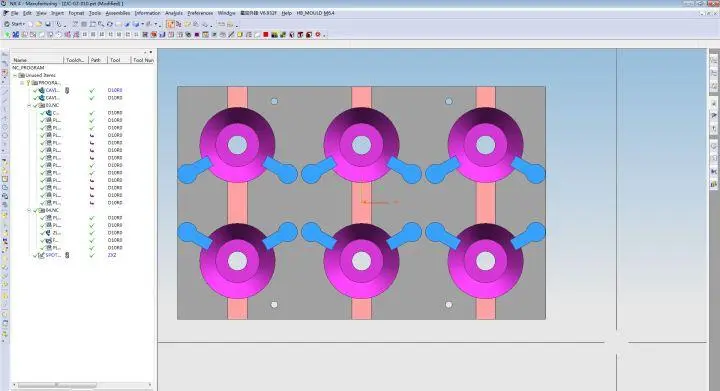Viewport: 720px width, 391px height.
Task: Collapse the Unused Items tree node
Action: (x=15, y=75)
